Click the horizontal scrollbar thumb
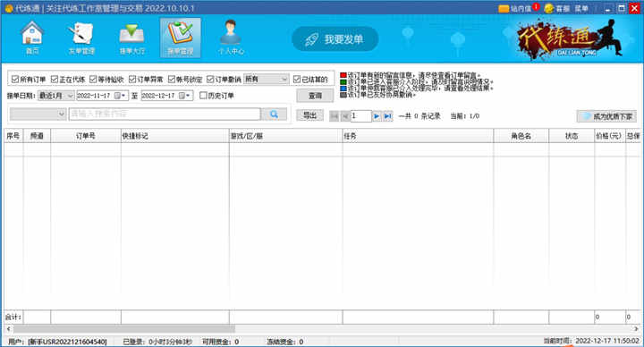 coord(124,329)
